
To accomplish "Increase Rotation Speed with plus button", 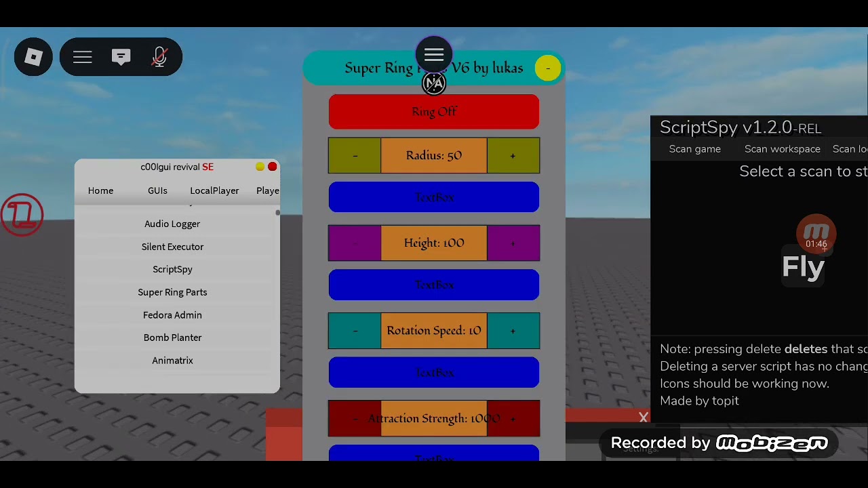I will tap(513, 331).
